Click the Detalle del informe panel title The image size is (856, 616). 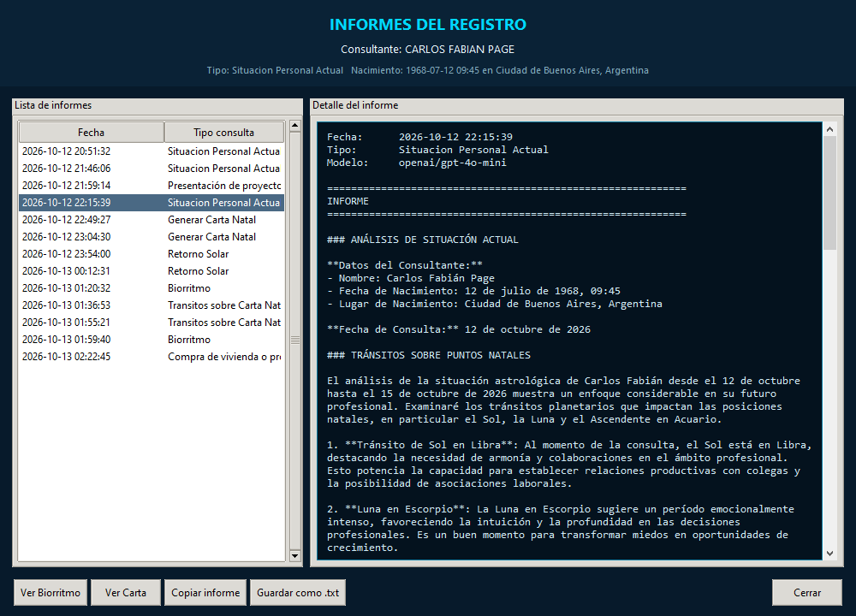(x=355, y=105)
